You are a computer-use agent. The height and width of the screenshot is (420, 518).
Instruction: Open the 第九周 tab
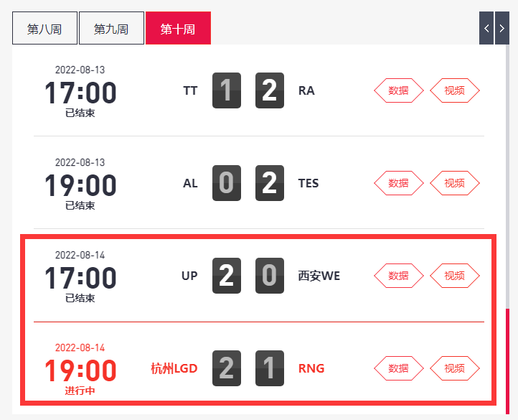111,29
